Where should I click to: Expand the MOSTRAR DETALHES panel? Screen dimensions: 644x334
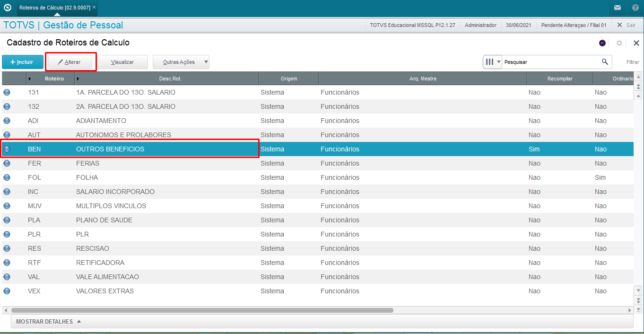[x=48, y=322]
